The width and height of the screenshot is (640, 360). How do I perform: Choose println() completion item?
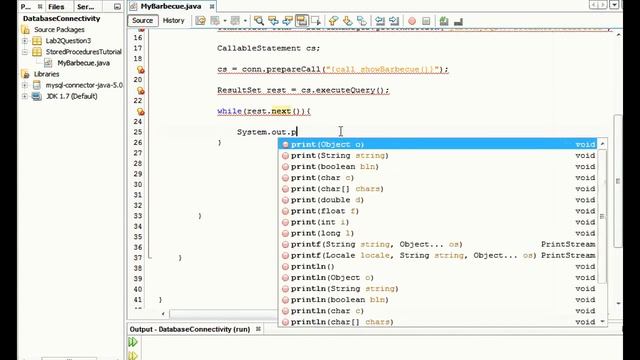pyautogui.click(x=438, y=266)
